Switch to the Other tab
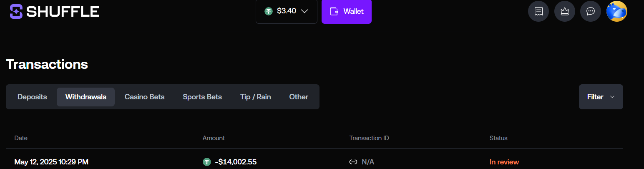The image size is (644, 169). coord(299,97)
